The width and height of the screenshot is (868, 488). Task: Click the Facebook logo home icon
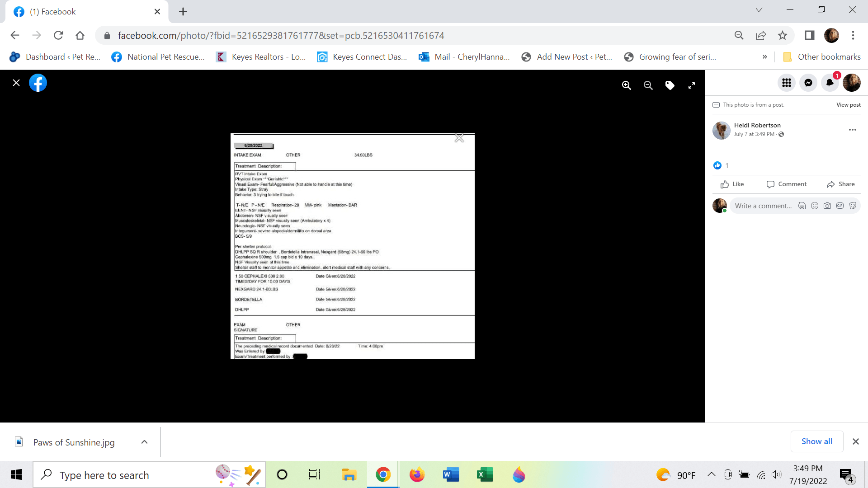[x=38, y=83]
